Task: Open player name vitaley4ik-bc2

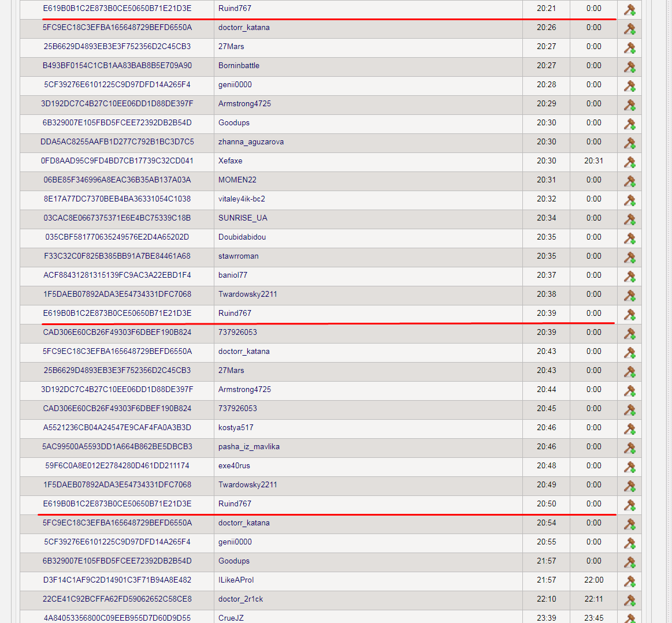Action: pos(242,199)
